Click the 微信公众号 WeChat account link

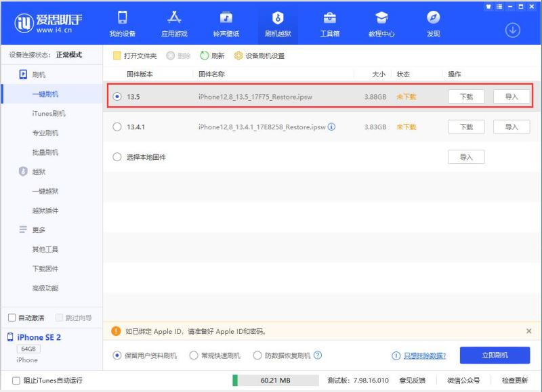coord(463,380)
